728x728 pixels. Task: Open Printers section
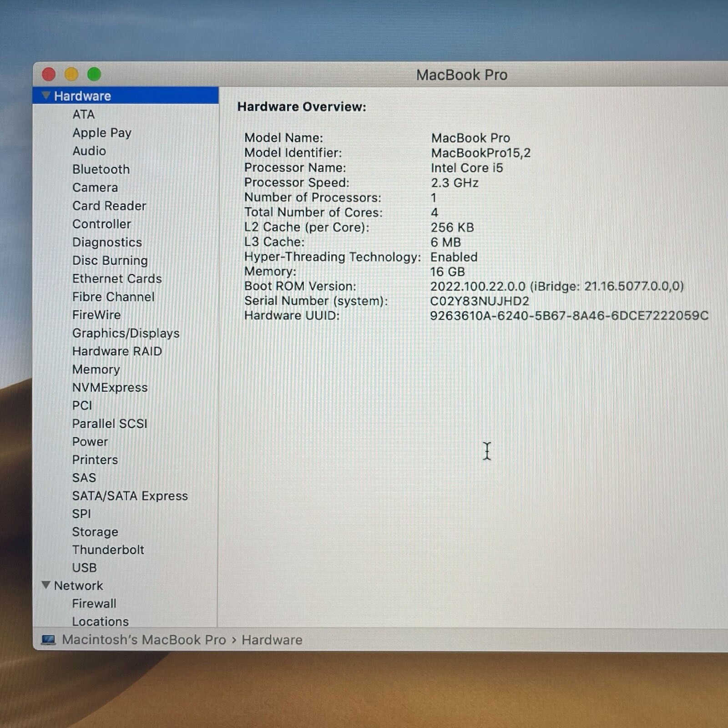(x=95, y=460)
